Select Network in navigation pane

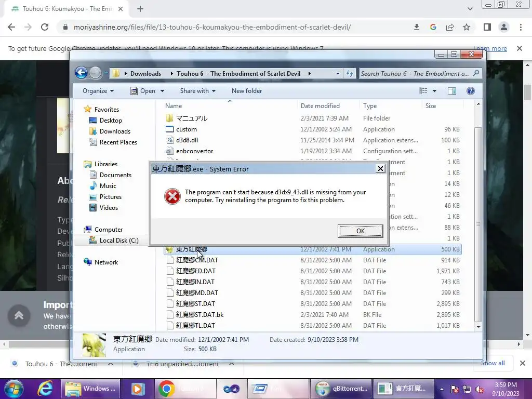tap(106, 262)
